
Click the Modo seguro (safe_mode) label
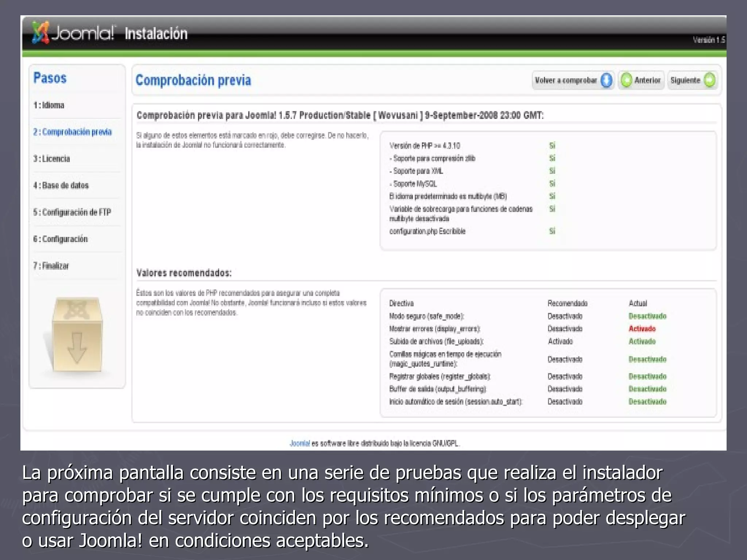[426, 316]
